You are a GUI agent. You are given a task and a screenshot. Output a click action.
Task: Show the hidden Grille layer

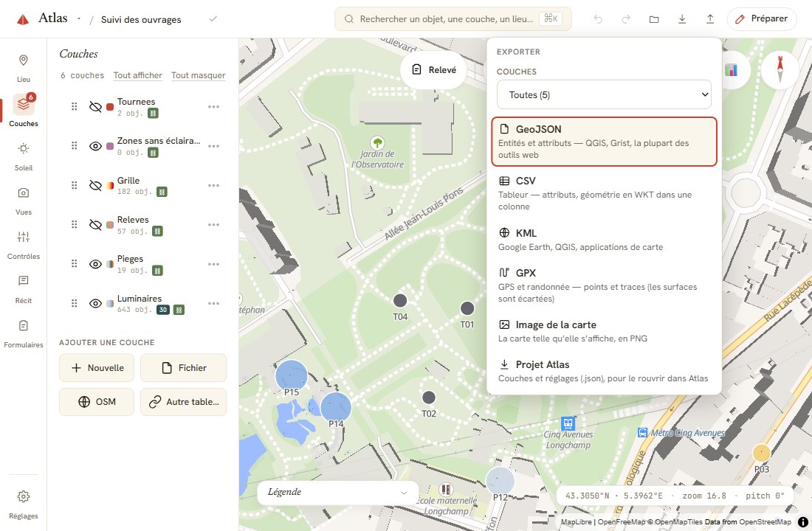[x=95, y=185]
